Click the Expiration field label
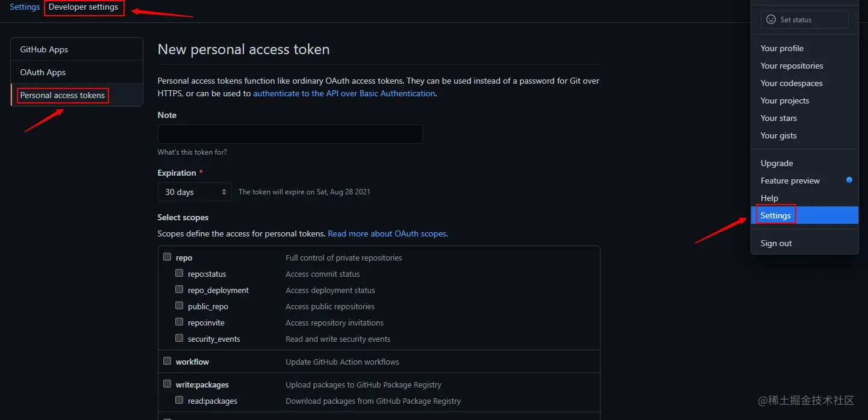 (x=177, y=173)
